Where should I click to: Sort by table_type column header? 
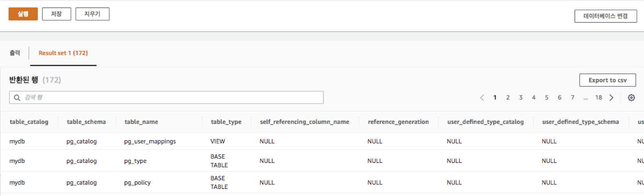pos(226,122)
